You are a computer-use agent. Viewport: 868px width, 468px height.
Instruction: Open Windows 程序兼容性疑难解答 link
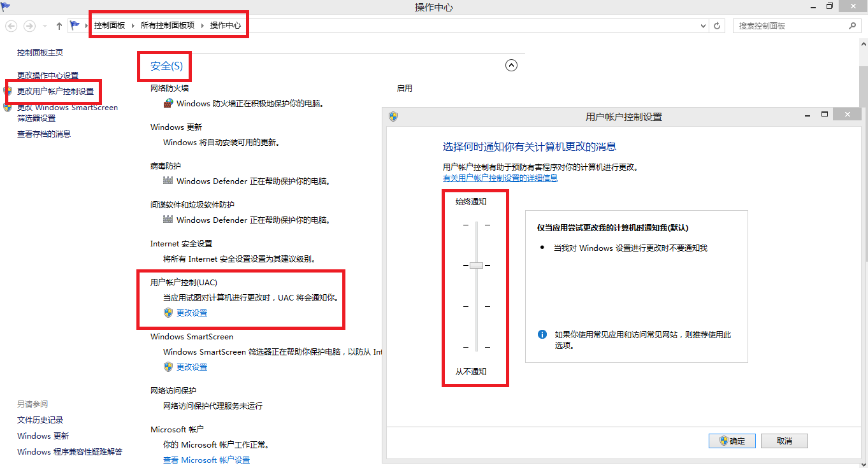(69, 451)
